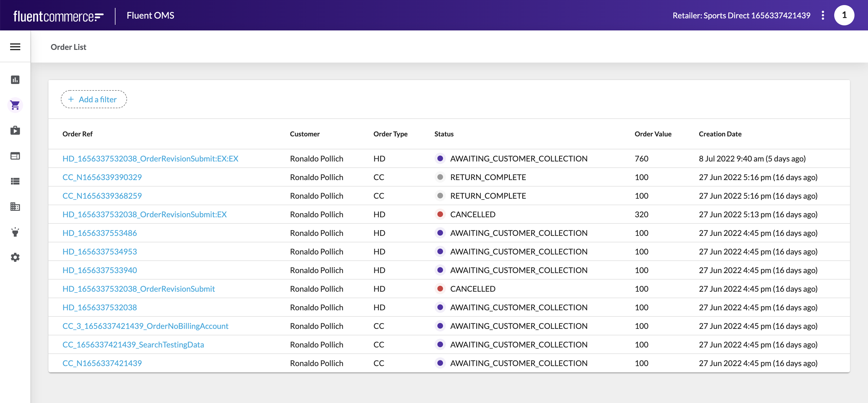Screen dimensions: 868x403
Task: Open order CC_1656337421439_SearchTestingData
Action: [x=133, y=345]
